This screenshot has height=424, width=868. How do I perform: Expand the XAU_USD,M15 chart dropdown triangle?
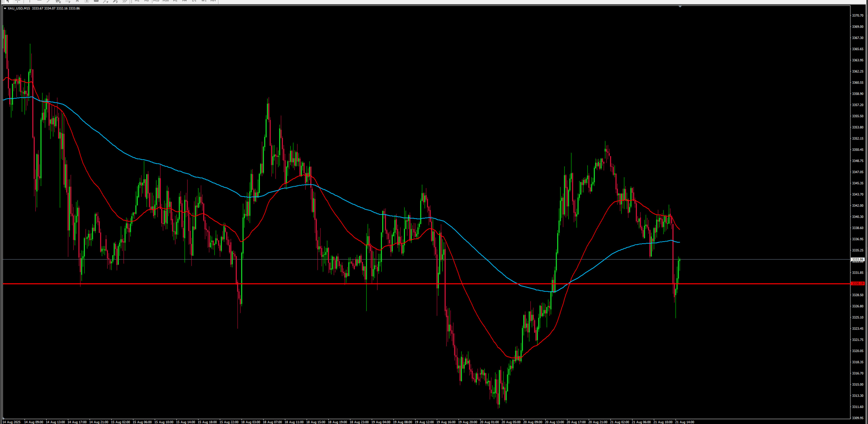pyautogui.click(x=5, y=8)
